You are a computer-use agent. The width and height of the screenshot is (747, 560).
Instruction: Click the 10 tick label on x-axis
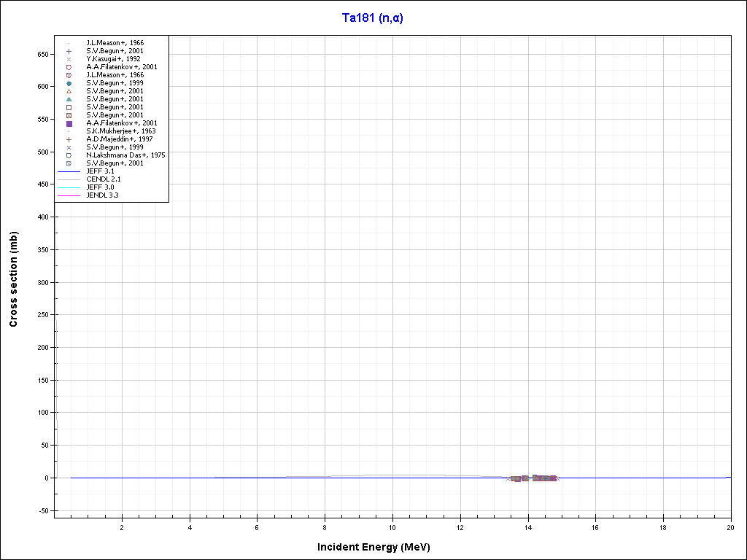tap(392, 526)
